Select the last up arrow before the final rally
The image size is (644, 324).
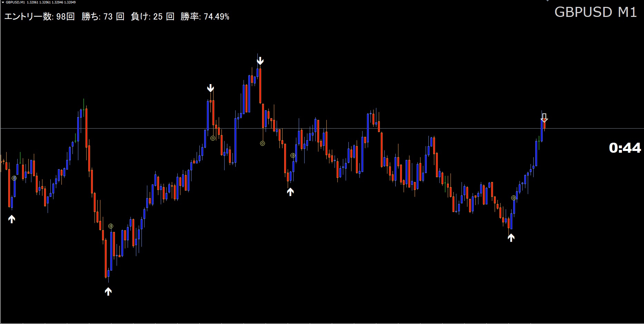tap(511, 237)
